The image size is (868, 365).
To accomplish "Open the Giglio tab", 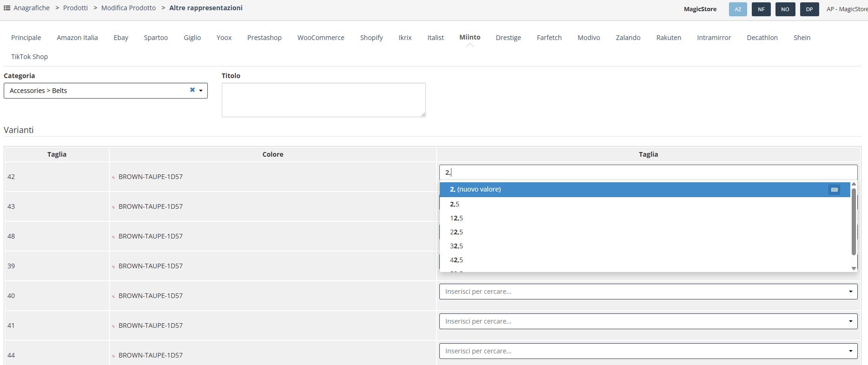I will (x=192, y=38).
